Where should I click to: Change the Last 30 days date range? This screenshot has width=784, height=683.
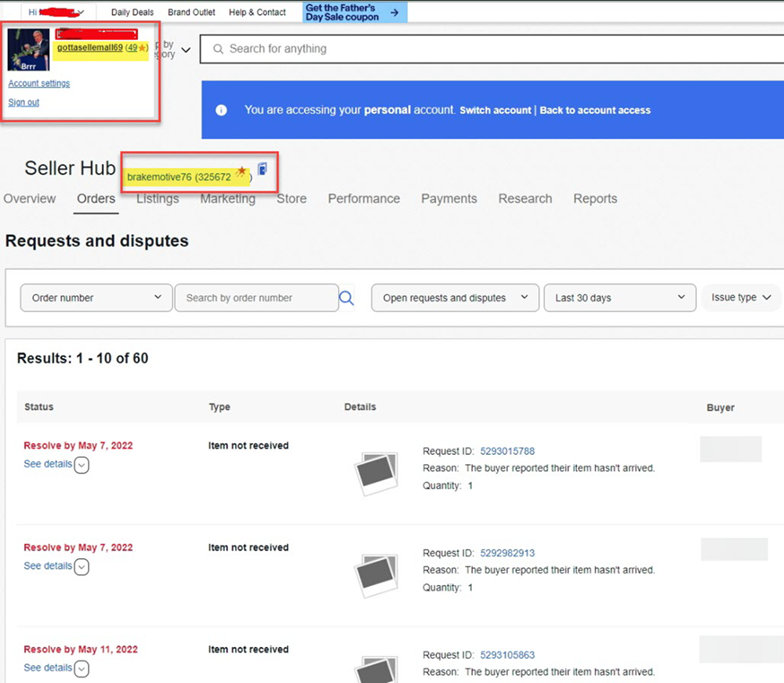(x=619, y=298)
